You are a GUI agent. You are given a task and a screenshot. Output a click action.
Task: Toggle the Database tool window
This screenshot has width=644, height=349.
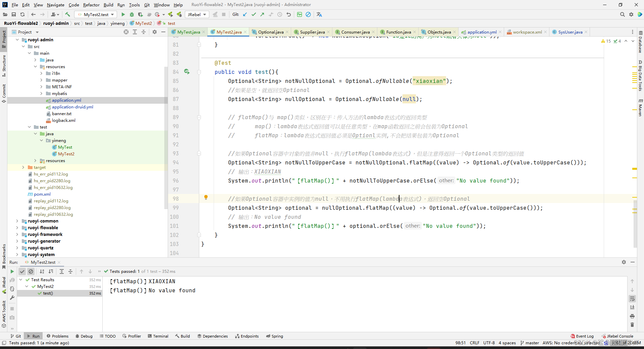(x=640, y=42)
